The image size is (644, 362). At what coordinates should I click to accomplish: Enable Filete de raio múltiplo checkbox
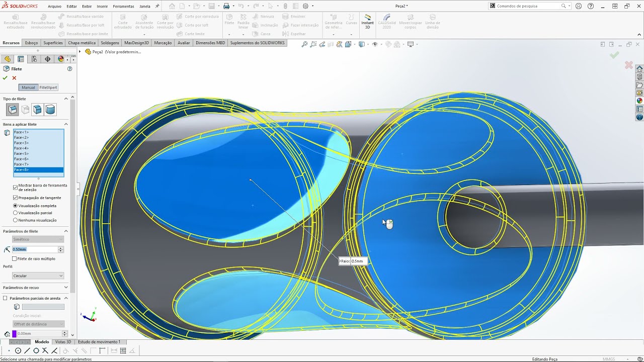click(x=15, y=259)
